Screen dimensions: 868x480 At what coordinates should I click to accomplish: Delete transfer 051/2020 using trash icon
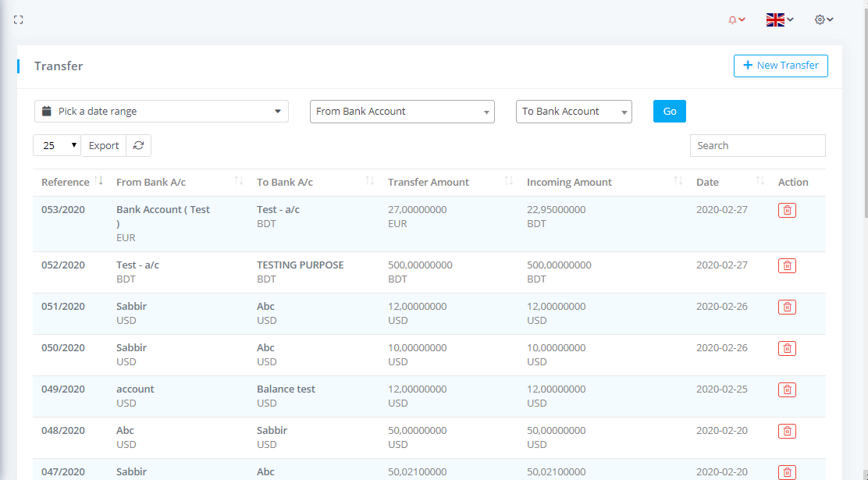[x=787, y=307]
